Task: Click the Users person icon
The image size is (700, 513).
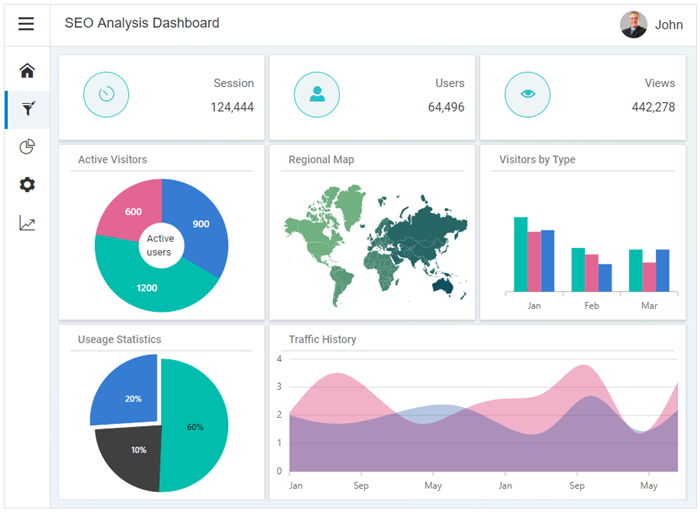Action: (317, 94)
